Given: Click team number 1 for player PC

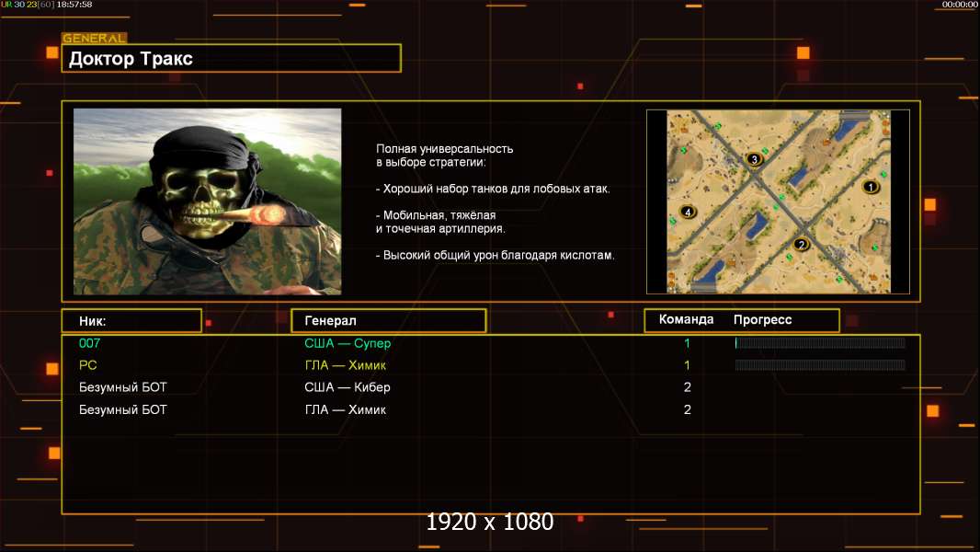Looking at the screenshot, I should point(687,365).
